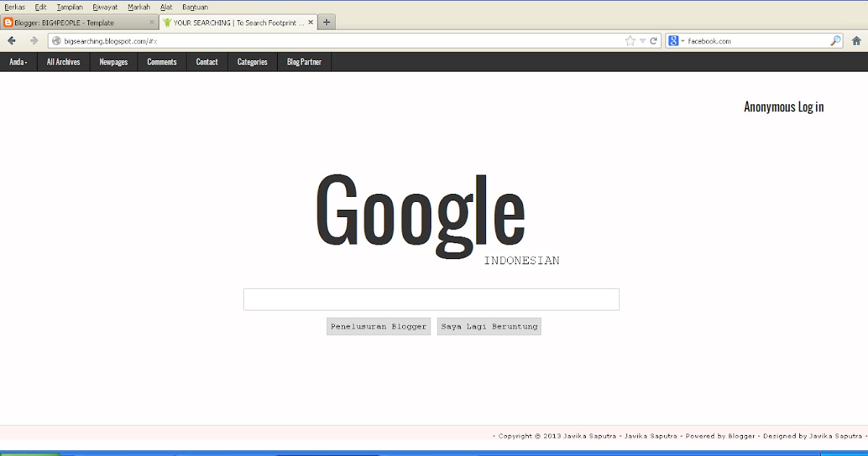The height and width of the screenshot is (456, 868).
Task: Click the browser search box containing facebook.com
Action: point(756,41)
